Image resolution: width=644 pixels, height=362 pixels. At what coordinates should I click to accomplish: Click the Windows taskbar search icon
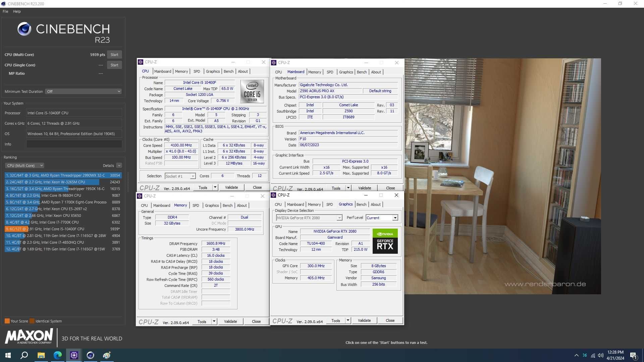[x=24, y=355]
